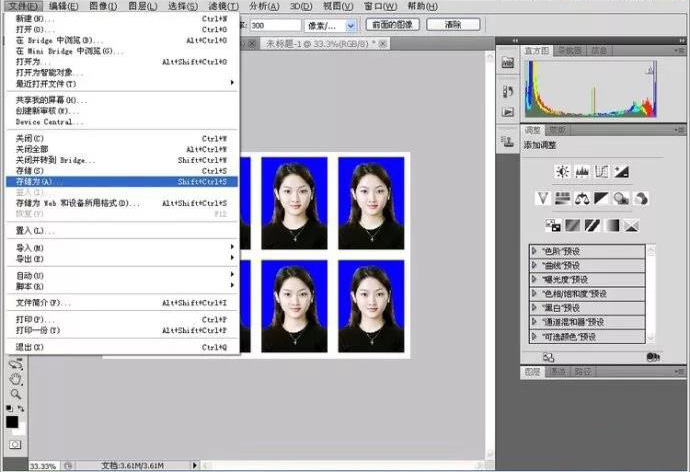Add a Levels adjustment from adjustments panel

(582, 172)
